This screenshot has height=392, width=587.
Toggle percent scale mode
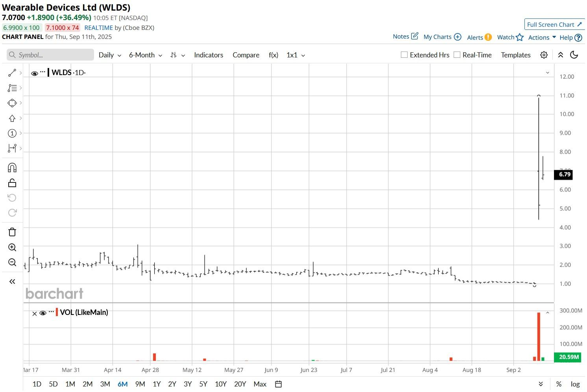[x=559, y=384]
